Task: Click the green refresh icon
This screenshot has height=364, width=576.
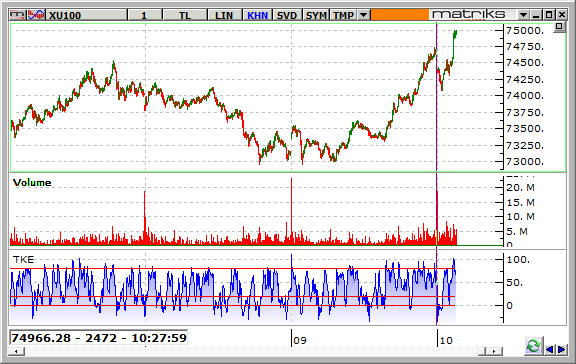Action: 534,346
